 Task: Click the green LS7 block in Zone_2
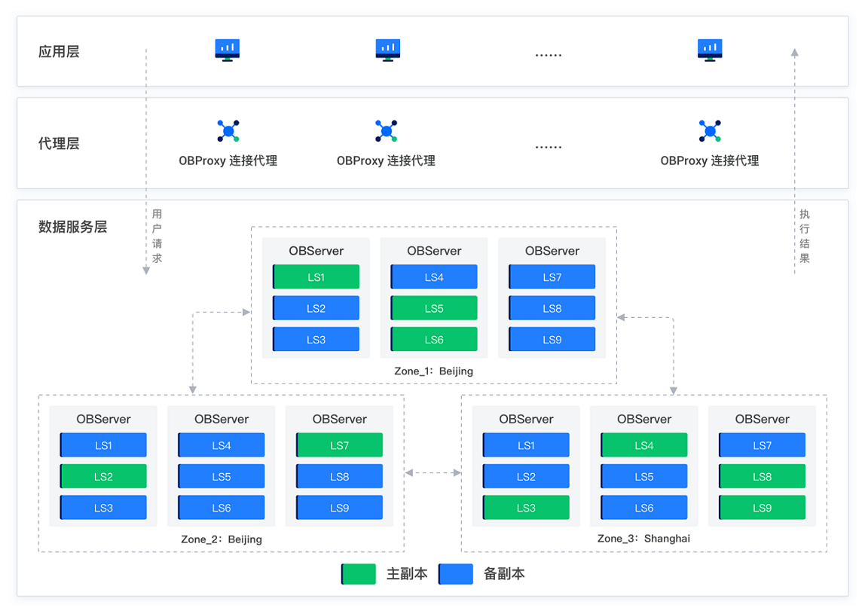tap(339, 445)
